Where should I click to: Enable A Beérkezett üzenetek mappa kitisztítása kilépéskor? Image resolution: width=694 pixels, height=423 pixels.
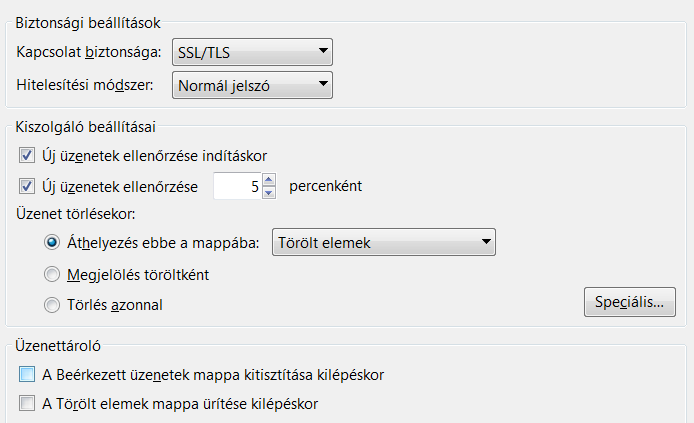click(26, 374)
